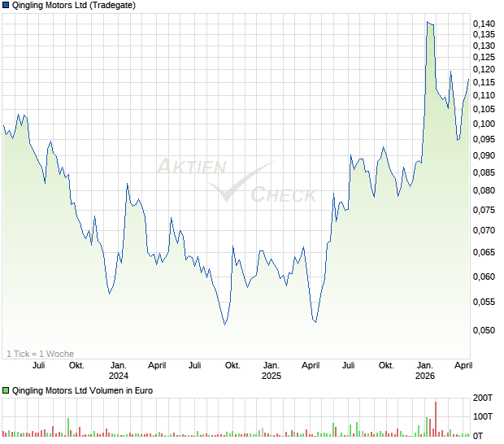504x444 pixels.
Task: Click the 100T volume axis label
Action: click(x=483, y=417)
